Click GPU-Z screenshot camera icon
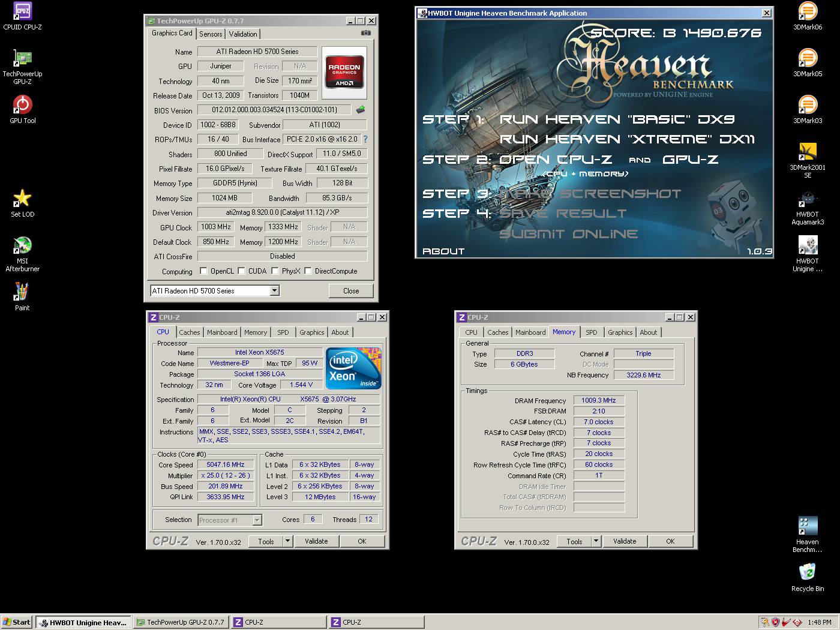The width and height of the screenshot is (840, 630). pyautogui.click(x=365, y=33)
